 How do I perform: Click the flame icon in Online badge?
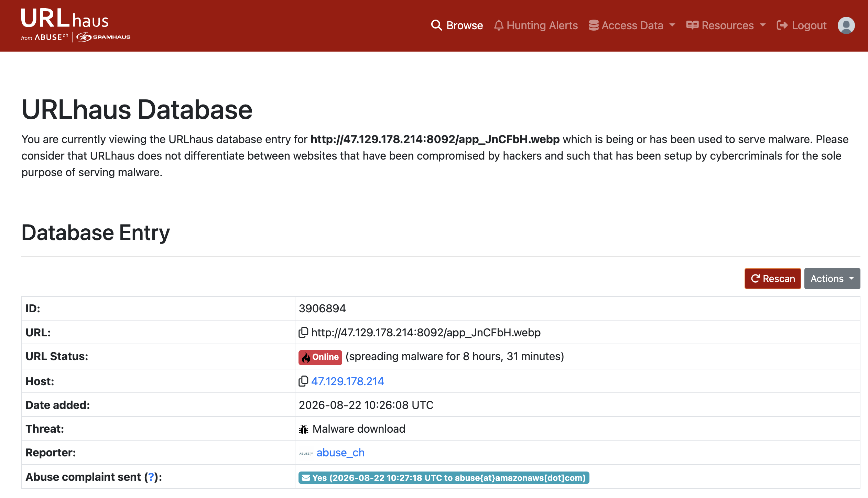tap(306, 358)
